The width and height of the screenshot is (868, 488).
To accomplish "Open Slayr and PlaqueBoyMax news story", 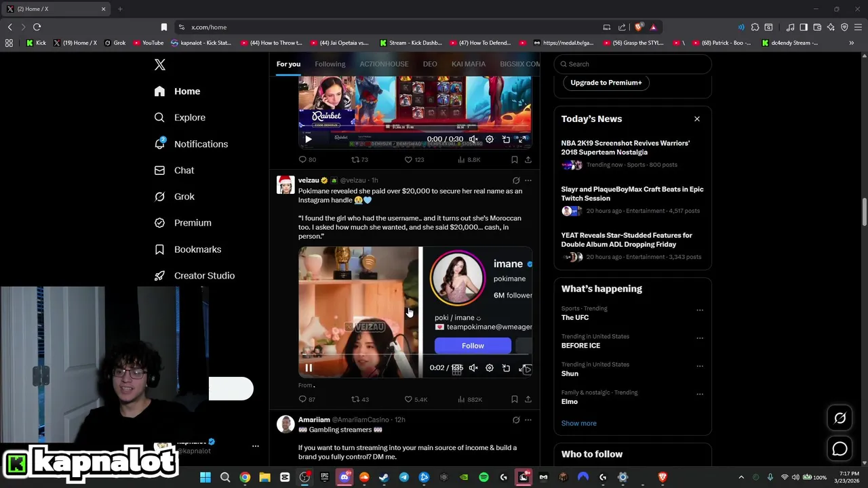I will coord(632,194).
